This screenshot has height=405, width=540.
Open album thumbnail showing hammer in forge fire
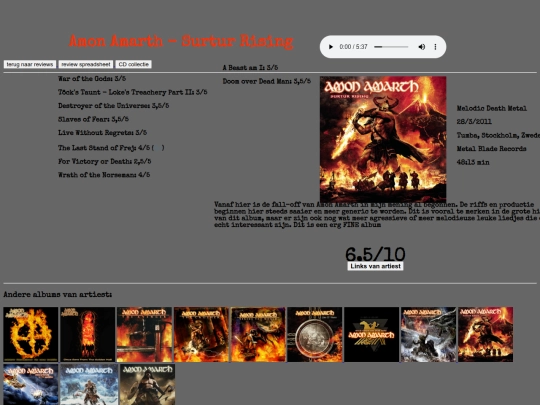click(x=144, y=334)
